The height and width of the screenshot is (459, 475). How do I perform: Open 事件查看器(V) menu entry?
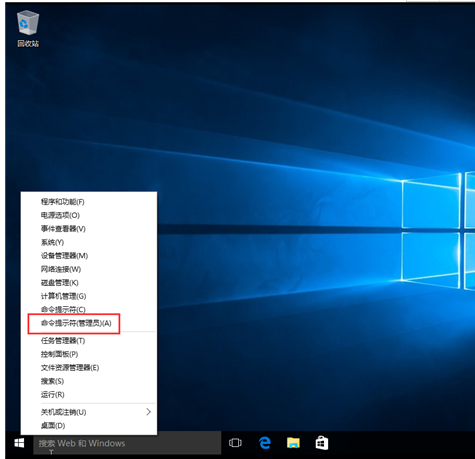[x=89, y=229]
